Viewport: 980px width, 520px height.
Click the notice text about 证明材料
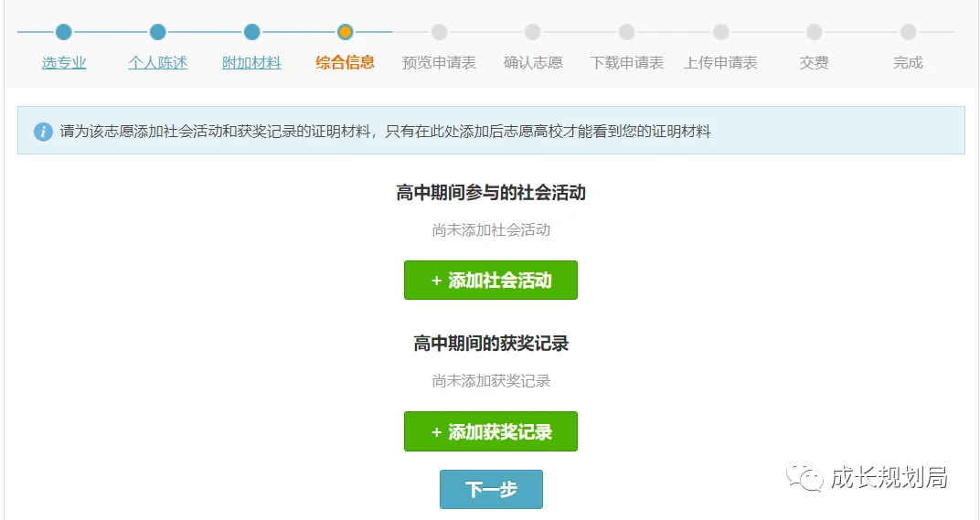[x=385, y=132]
